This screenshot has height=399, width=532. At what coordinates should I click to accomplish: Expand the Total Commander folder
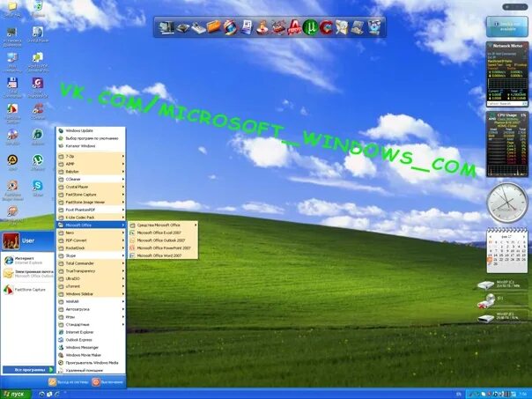91,263
